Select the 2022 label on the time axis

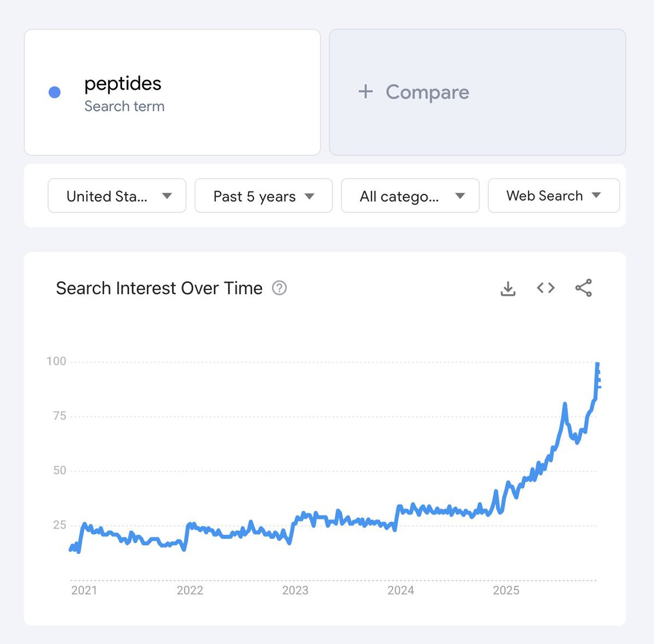point(190,590)
